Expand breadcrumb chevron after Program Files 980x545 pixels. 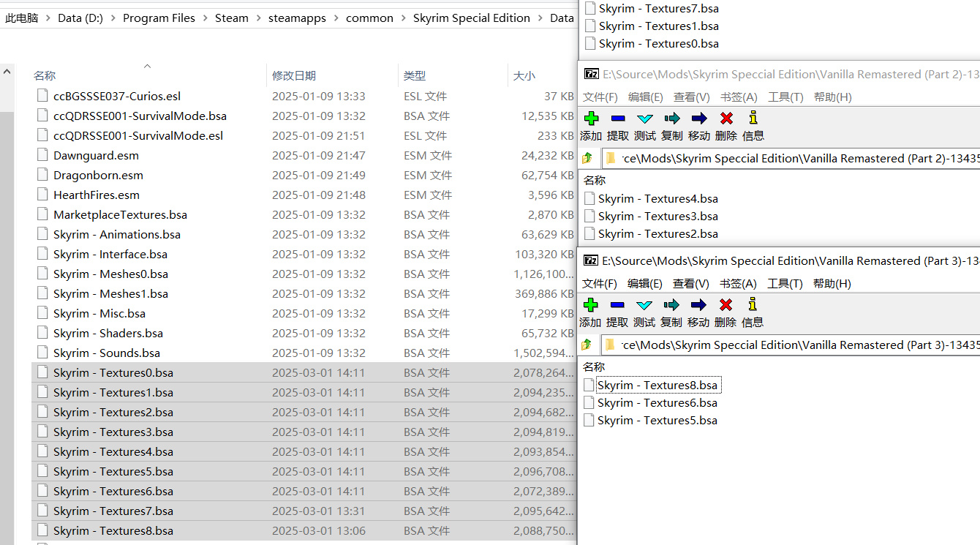tap(205, 18)
